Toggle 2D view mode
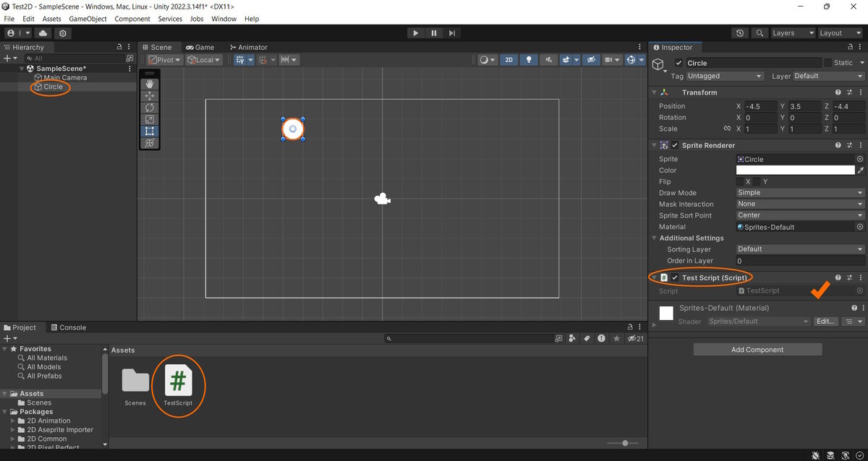Viewport: 868px width, 461px height. pyautogui.click(x=509, y=60)
